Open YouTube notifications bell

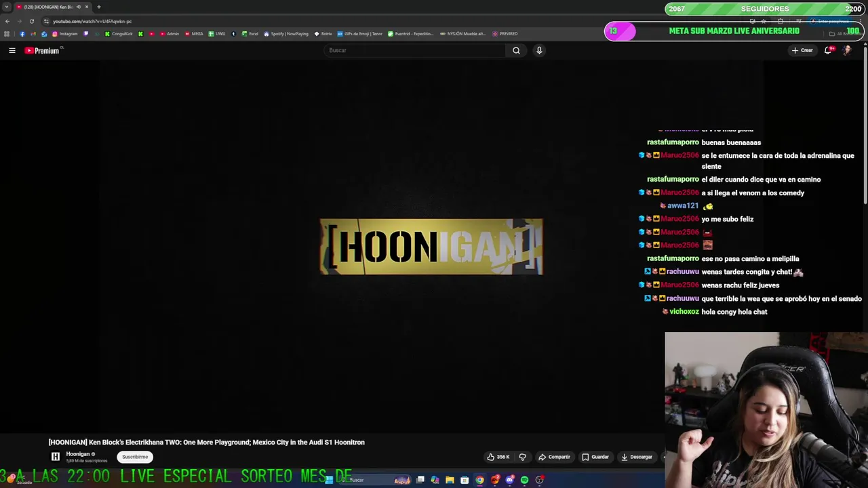(x=828, y=50)
